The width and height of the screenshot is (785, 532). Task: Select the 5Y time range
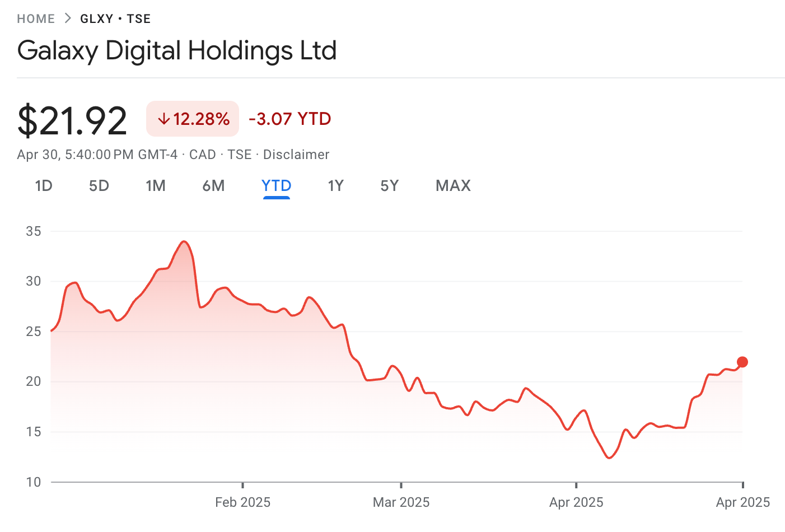[x=389, y=186]
